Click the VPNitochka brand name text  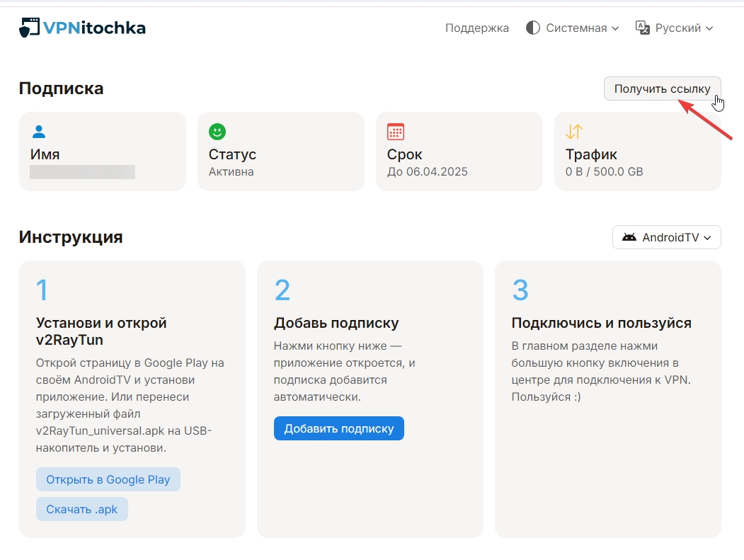coord(94,28)
